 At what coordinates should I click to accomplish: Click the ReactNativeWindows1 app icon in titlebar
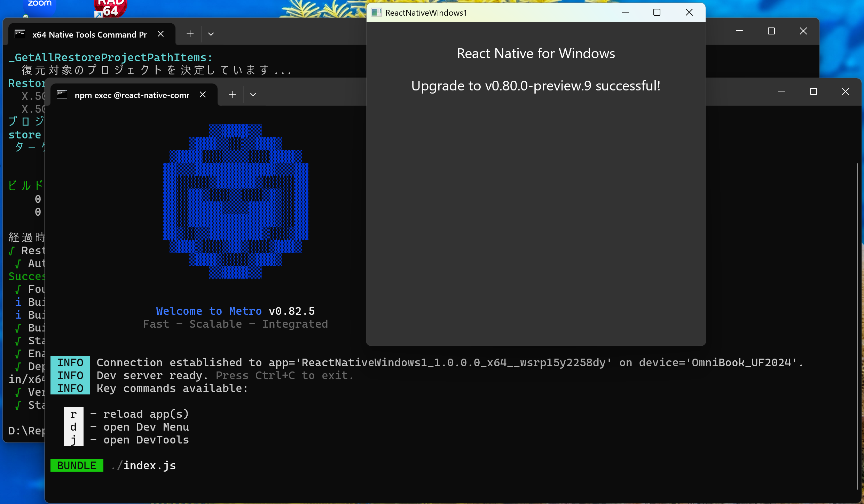[376, 12]
